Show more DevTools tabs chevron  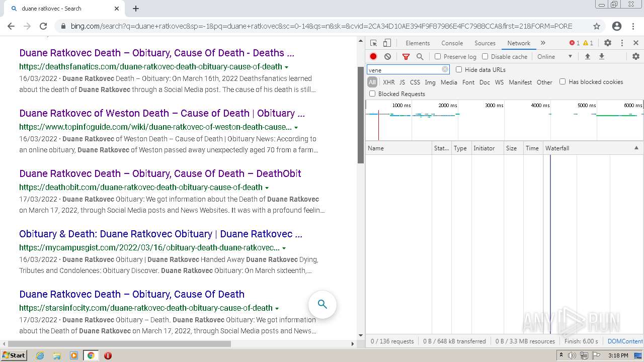coord(543,43)
